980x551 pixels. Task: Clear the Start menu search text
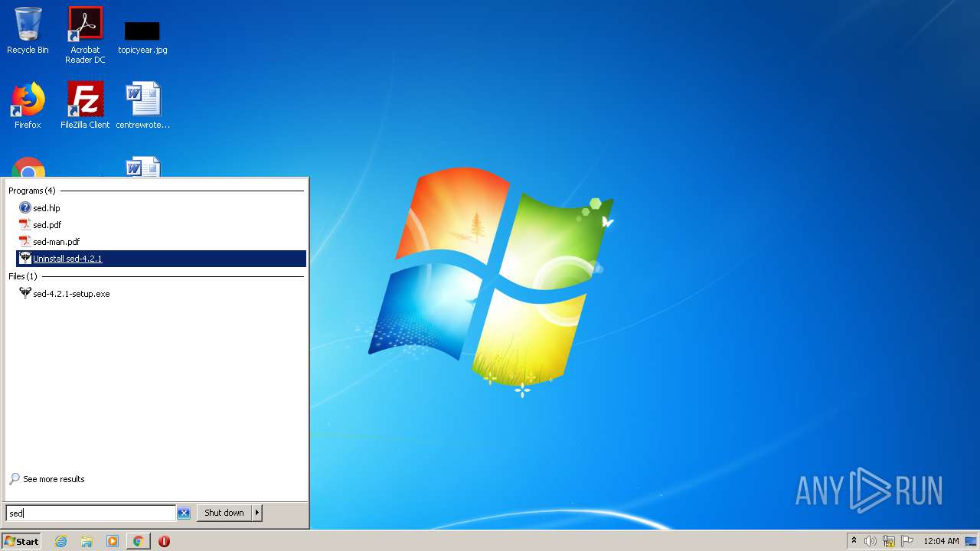184,514
